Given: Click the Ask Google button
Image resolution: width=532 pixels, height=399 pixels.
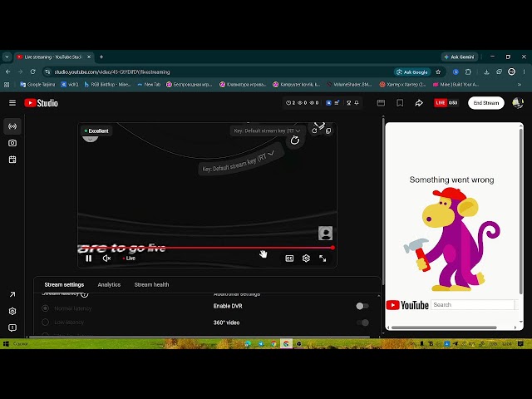Looking at the screenshot, I should 412,72.
